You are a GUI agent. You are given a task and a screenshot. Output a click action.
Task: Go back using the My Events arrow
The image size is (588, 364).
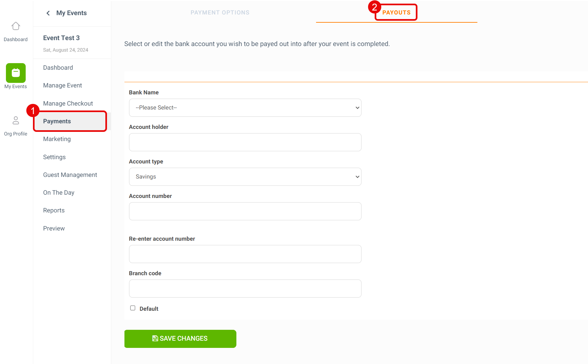click(x=48, y=13)
